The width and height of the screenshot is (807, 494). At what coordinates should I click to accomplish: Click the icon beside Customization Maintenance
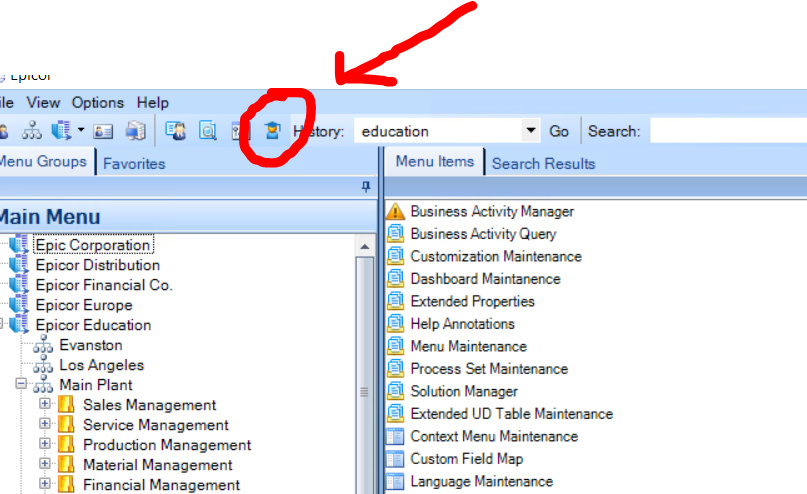395,256
